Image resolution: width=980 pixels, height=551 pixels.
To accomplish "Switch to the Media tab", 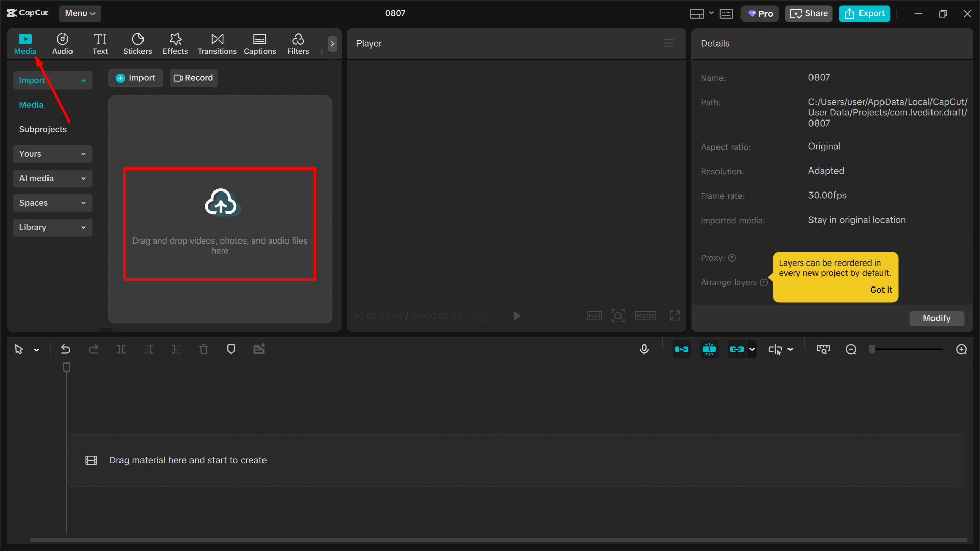I will [25, 44].
